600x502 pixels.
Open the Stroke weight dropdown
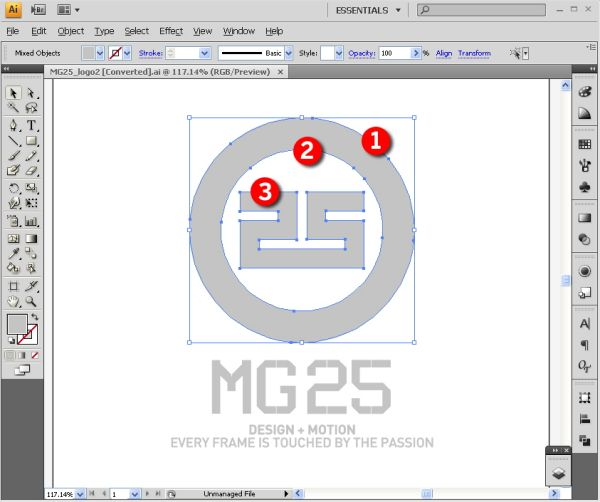205,53
